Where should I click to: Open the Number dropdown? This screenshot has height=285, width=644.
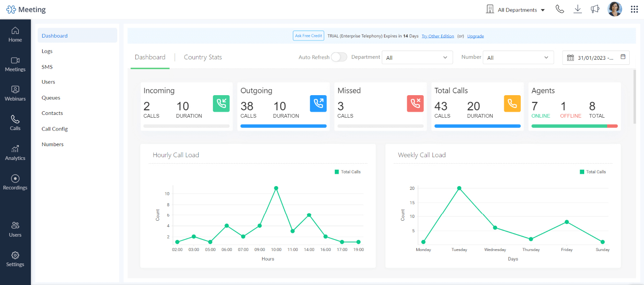[x=518, y=57]
